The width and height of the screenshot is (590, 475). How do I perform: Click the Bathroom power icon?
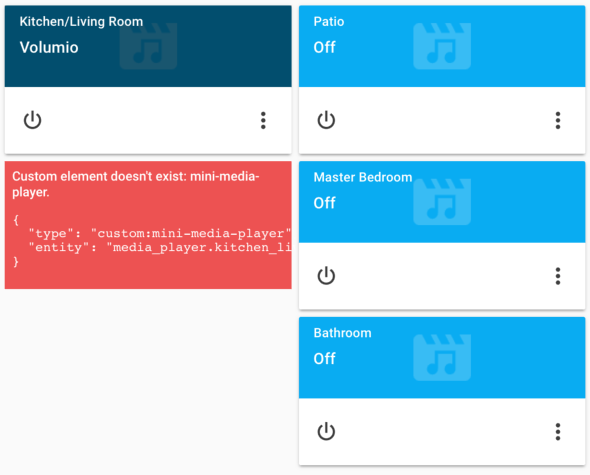coord(326,431)
